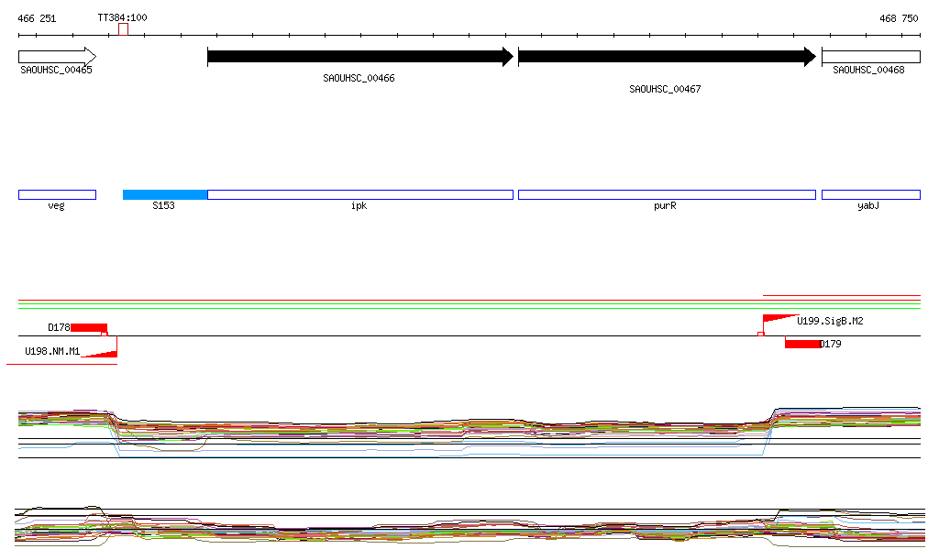This screenshot has height=560, width=939.
Task: Select the purR gene bar
Action: pos(667,194)
